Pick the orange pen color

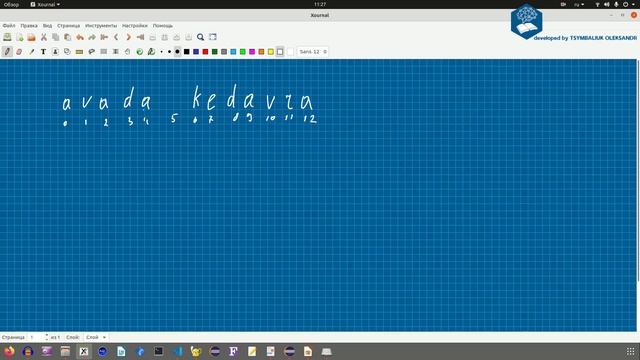(262, 52)
